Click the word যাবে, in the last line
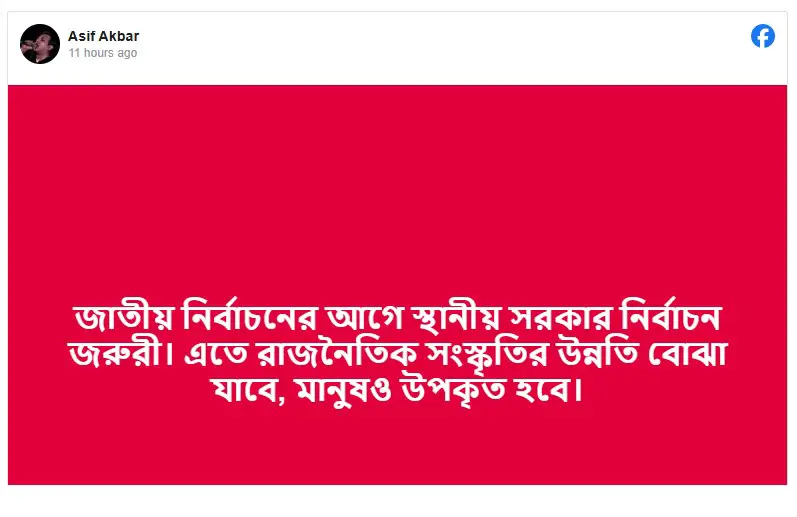Image resolution: width=797 pixels, height=517 pixels. [249, 390]
